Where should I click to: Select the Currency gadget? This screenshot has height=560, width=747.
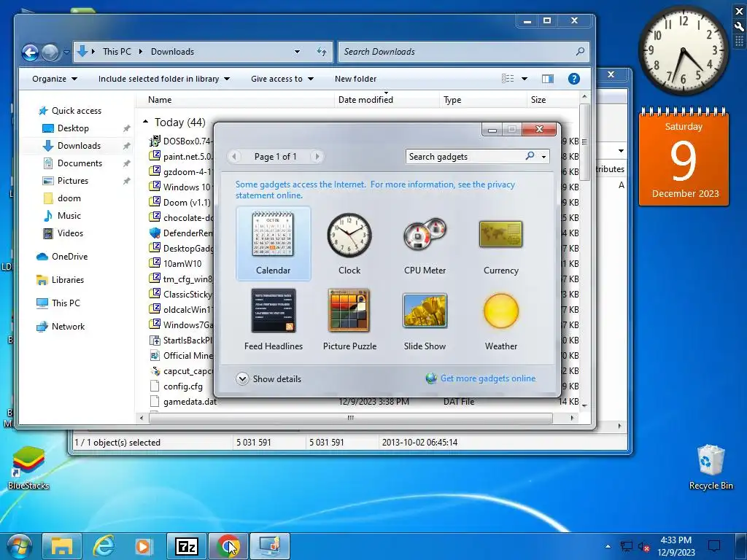tap(500, 244)
